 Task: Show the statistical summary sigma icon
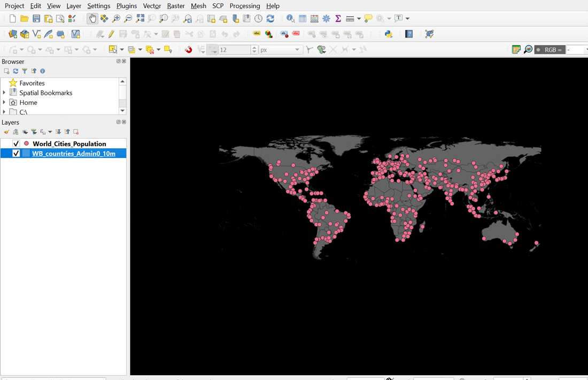pos(338,18)
